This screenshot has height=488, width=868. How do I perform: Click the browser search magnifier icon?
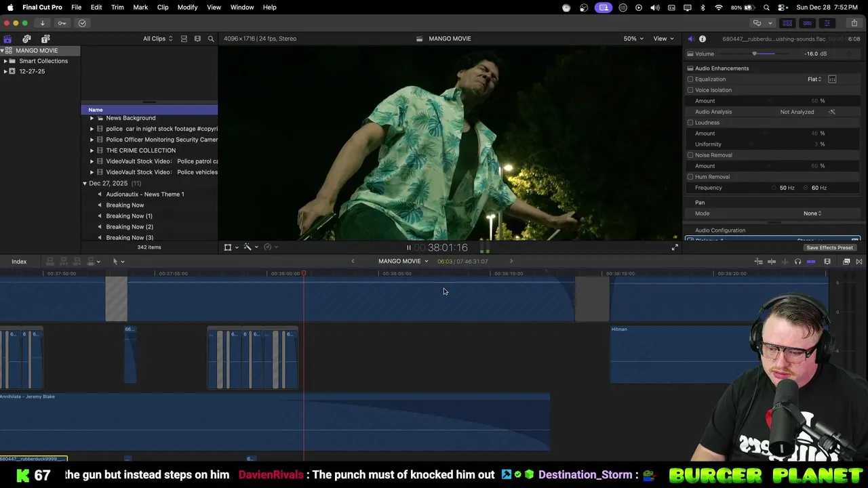(x=211, y=39)
